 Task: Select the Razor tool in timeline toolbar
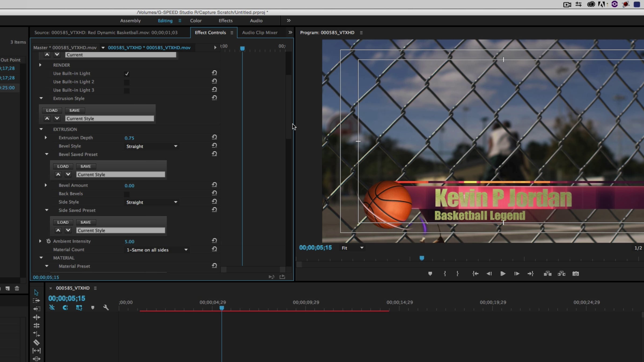36,342
